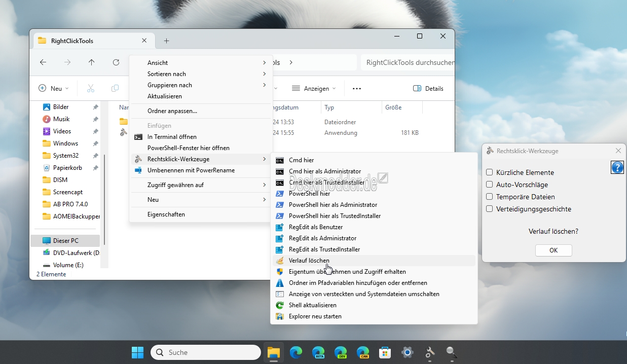Tick the Kürzliche Elemente checkbox

click(490, 172)
